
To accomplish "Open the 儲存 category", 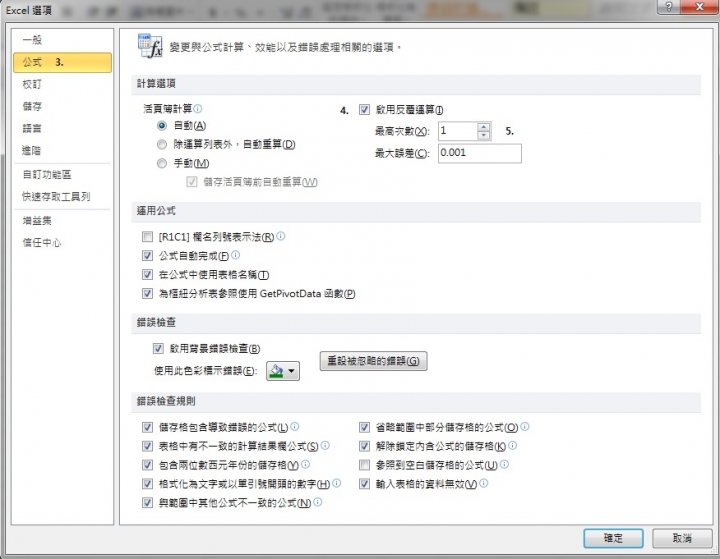I will [62, 106].
